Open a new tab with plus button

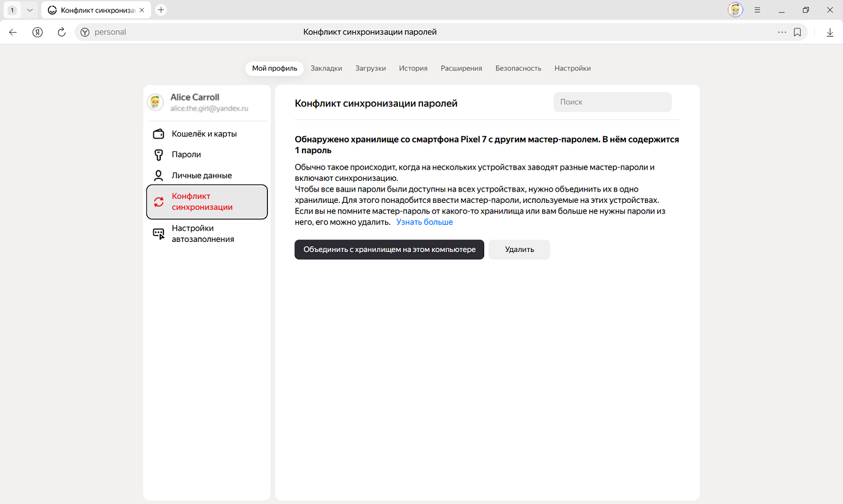(x=161, y=10)
